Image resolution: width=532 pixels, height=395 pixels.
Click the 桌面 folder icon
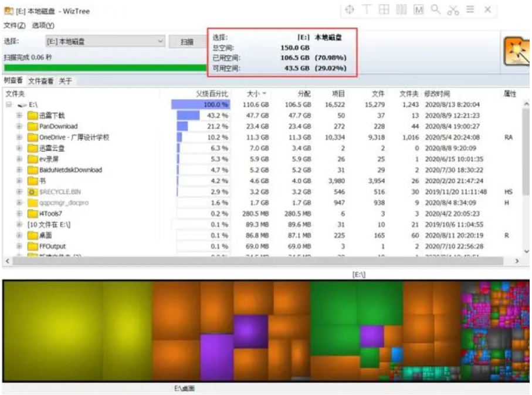tap(33, 235)
